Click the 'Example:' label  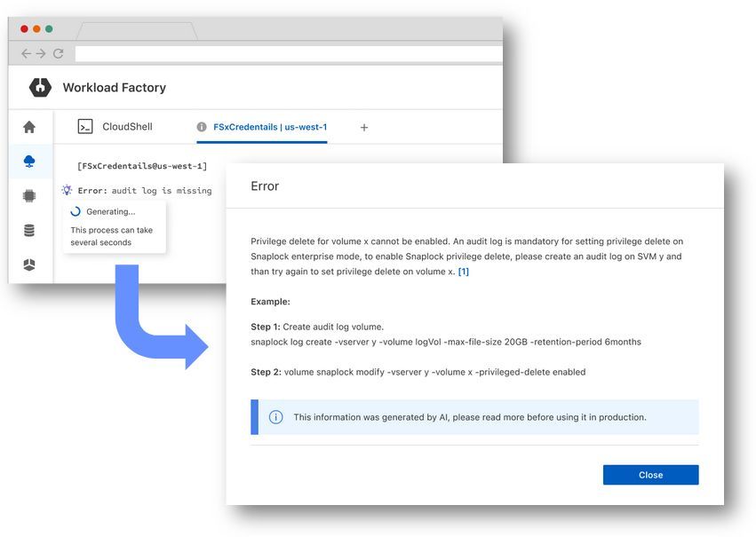click(270, 302)
